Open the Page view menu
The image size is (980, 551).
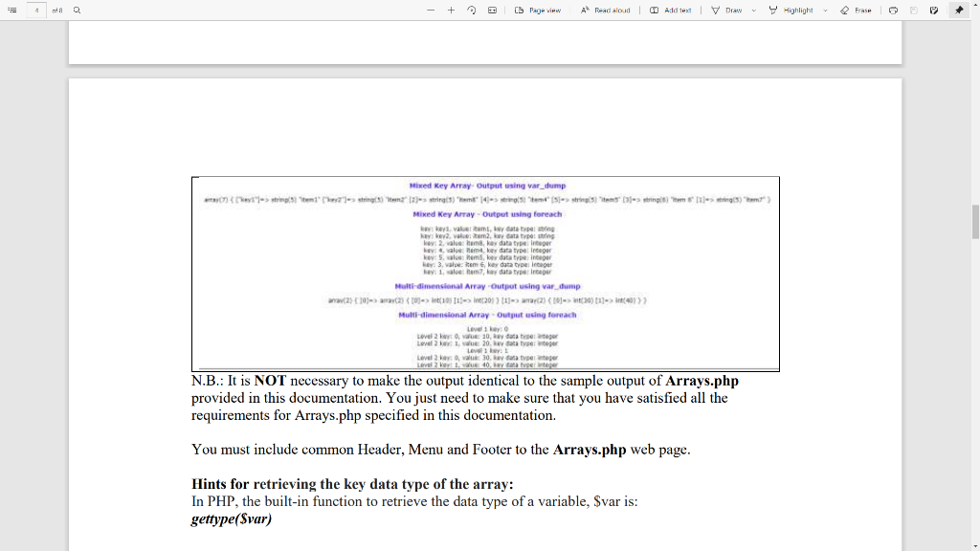tap(542, 11)
